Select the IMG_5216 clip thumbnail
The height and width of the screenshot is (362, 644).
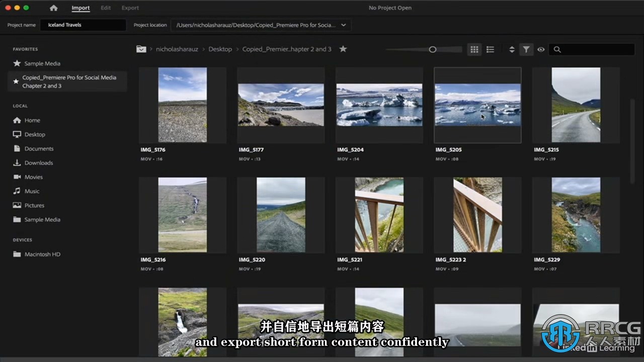pos(182,215)
